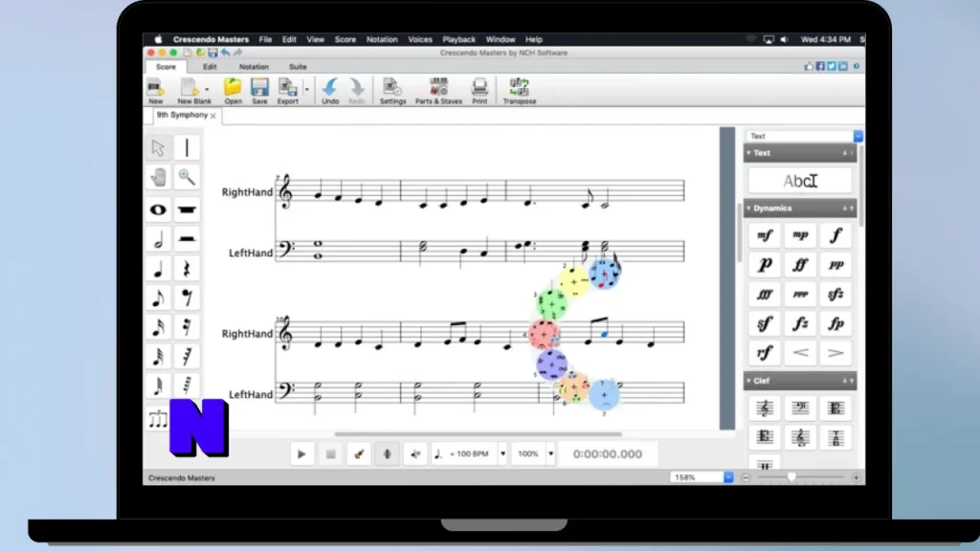Insert forte-piano fp dynamic
This screenshot has height=551, width=980.
[835, 323]
